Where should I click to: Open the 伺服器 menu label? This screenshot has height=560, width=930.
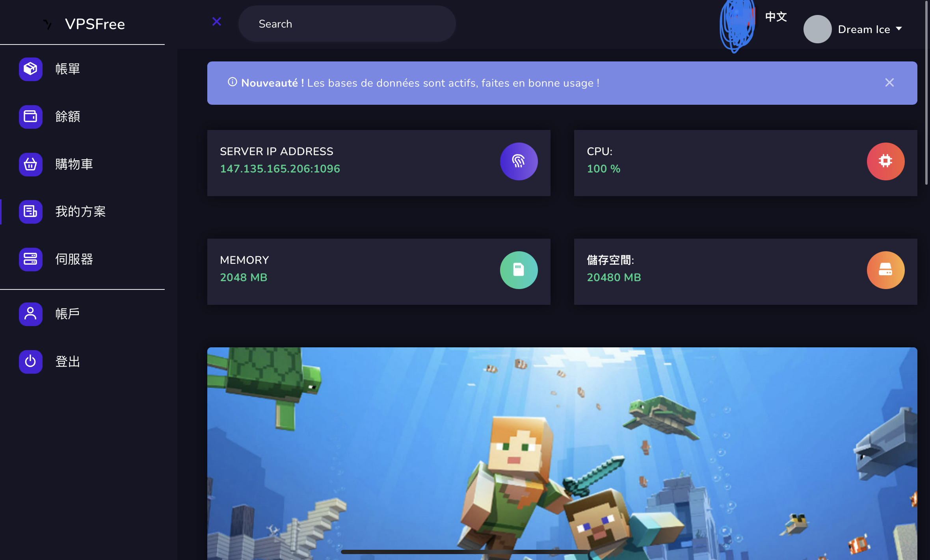point(74,259)
